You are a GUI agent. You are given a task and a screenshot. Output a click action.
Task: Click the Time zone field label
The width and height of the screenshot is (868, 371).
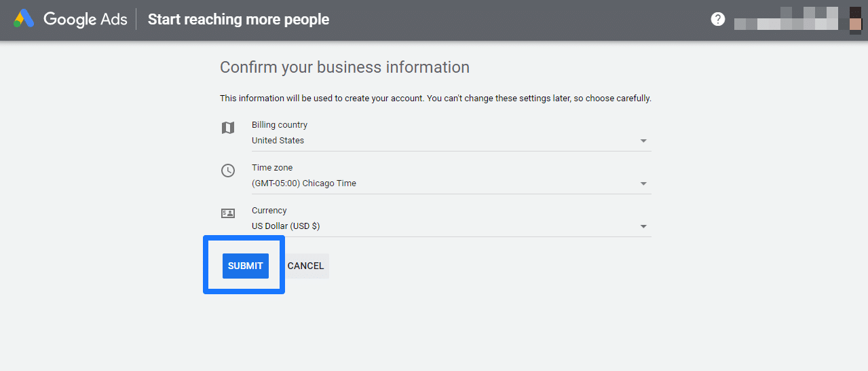[272, 168]
